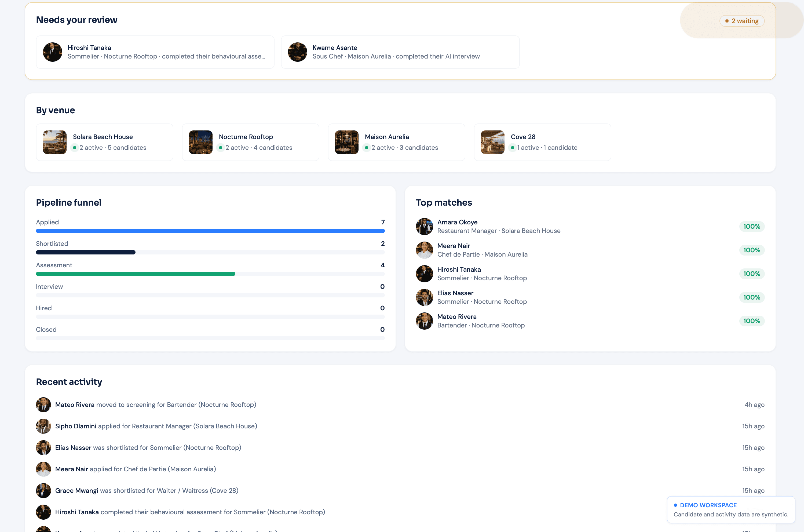Click the Interview stage label in funnel
This screenshot has width=804, height=532.
coord(49,287)
